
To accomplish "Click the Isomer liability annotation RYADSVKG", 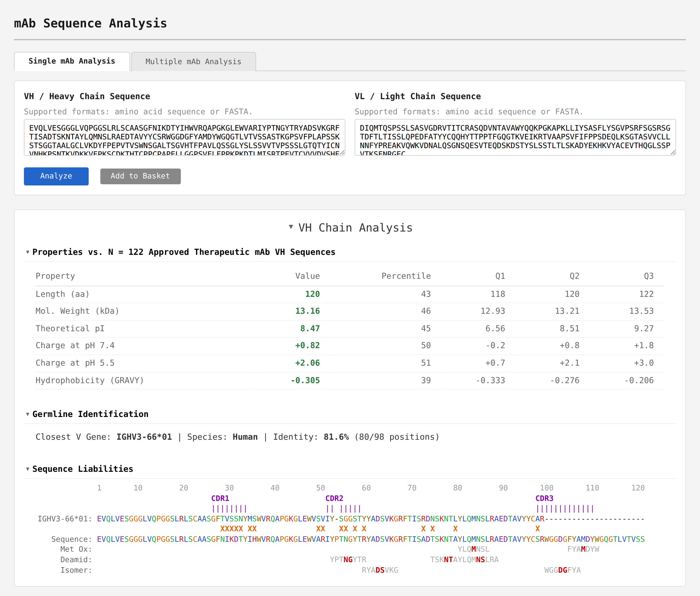I will click(380, 570).
